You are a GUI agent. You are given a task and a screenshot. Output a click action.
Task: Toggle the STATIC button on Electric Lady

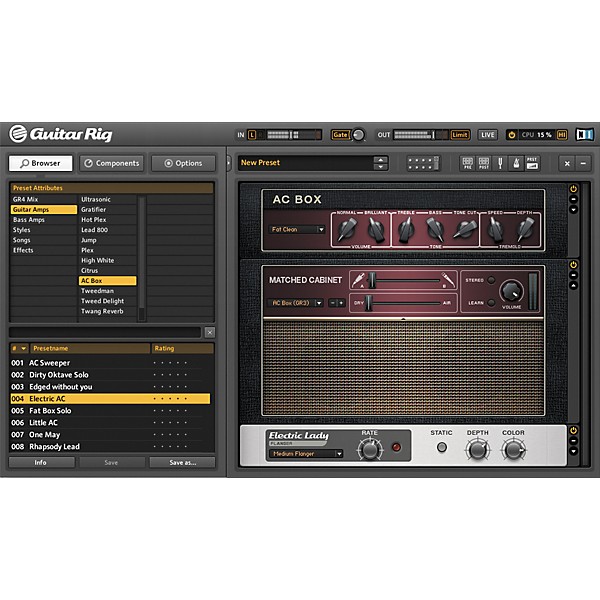(x=442, y=447)
